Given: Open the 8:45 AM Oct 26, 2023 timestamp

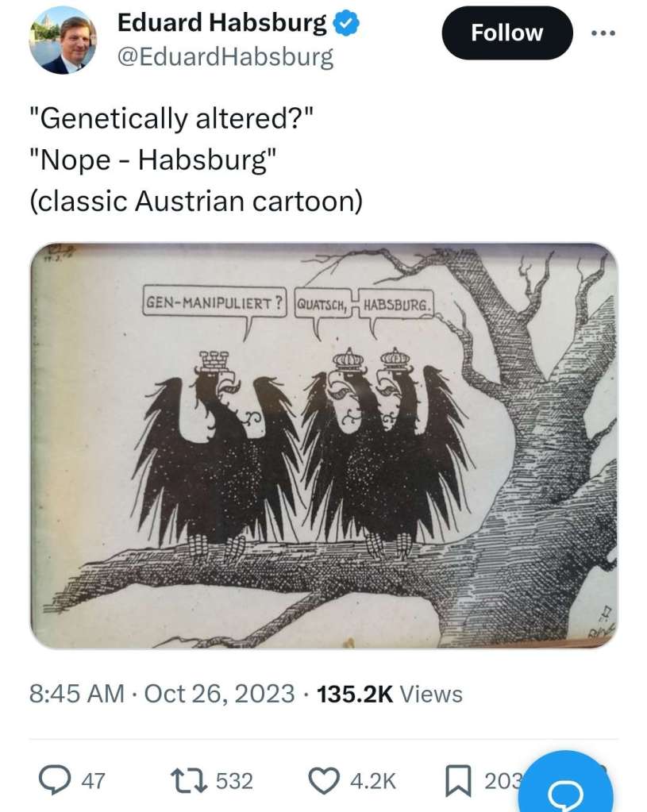Looking at the screenshot, I should [x=162, y=694].
